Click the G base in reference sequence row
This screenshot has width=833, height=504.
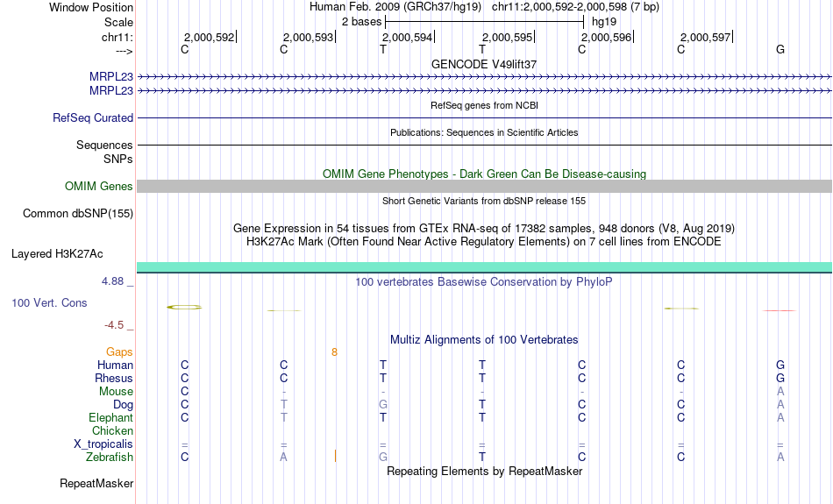pos(780,49)
